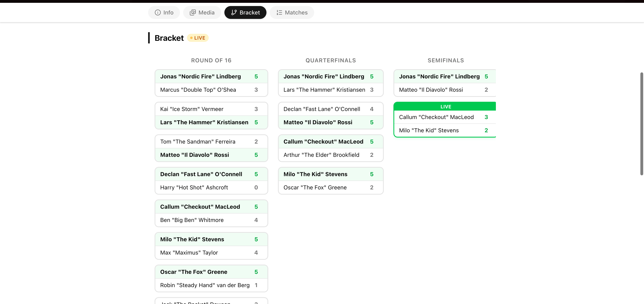The height and width of the screenshot is (304, 644).
Task: Select Robin "Steady Hand" van der Berg row
Action: (x=211, y=285)
